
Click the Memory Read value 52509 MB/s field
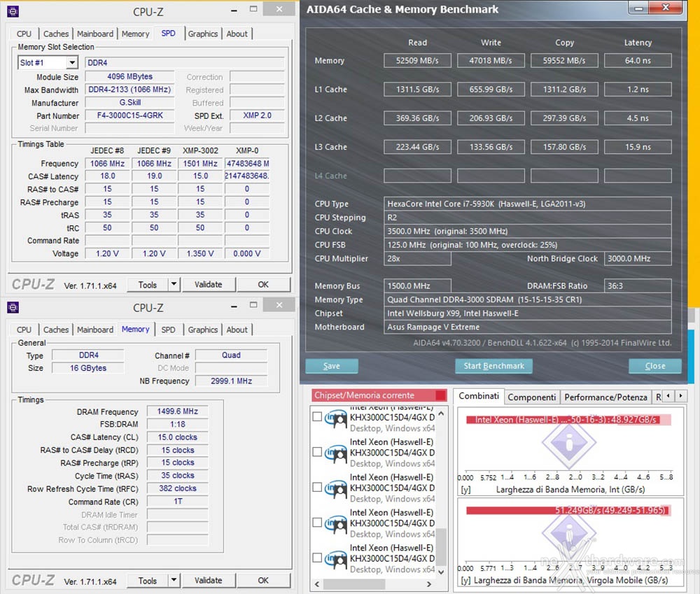coord(417,61)
